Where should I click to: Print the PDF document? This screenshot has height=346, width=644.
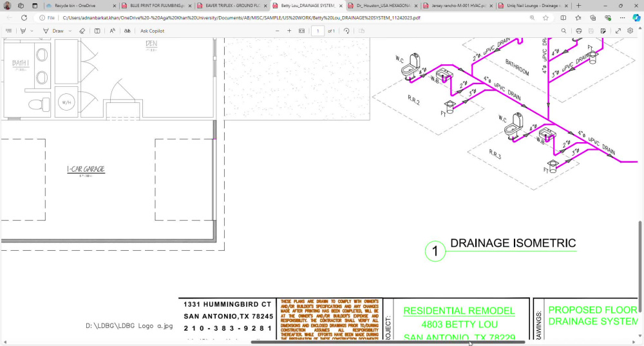pyautogui.click(x=579, y=31)
